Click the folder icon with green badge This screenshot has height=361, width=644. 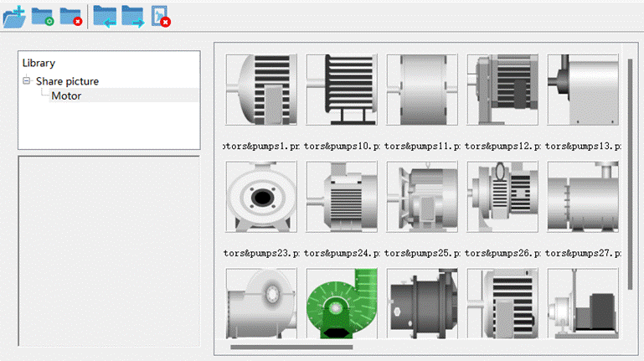point(43,16)
